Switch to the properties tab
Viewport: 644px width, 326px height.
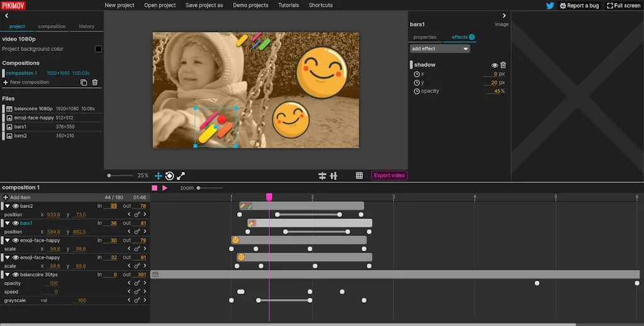(x=425, y=37)
